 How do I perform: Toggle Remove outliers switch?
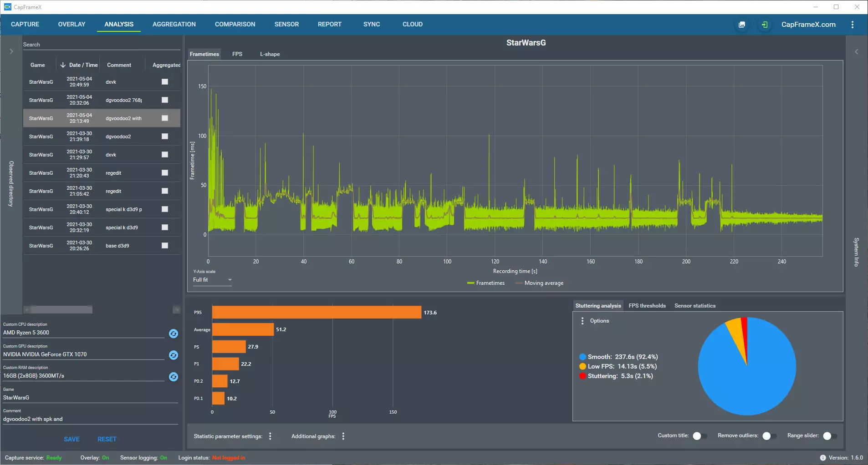(x=769, y=436)
